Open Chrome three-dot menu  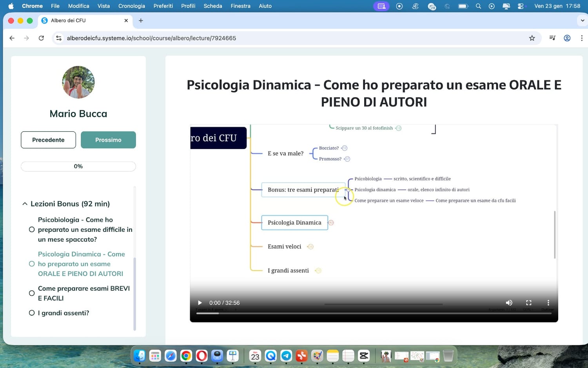pyautogui.click(x=582, y=38)
